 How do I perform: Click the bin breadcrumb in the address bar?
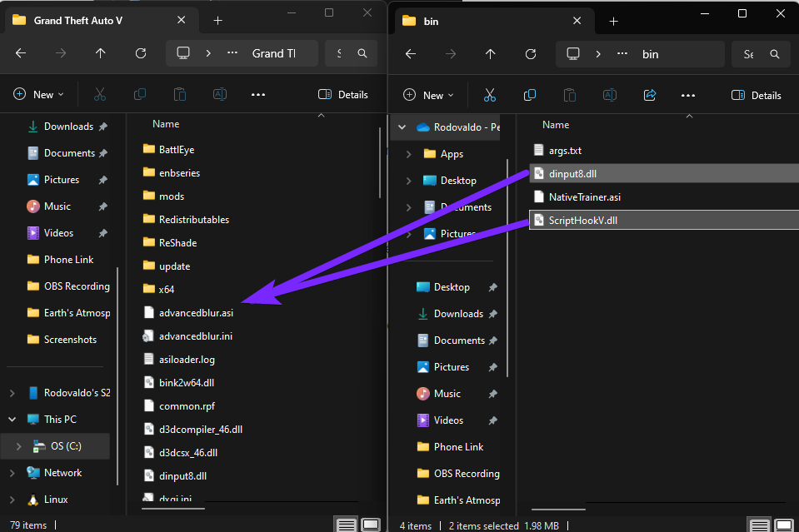(x=650, y=54)
